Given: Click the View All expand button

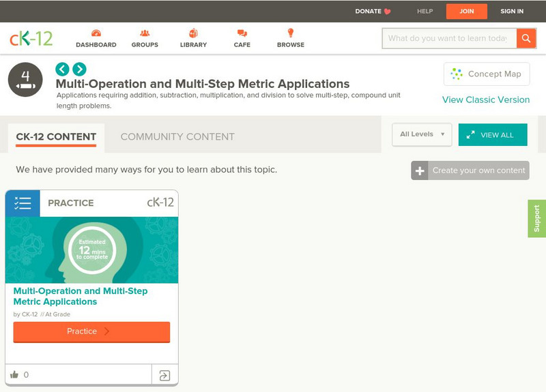Looking at the screenshot, I should (x=493, y=135).
